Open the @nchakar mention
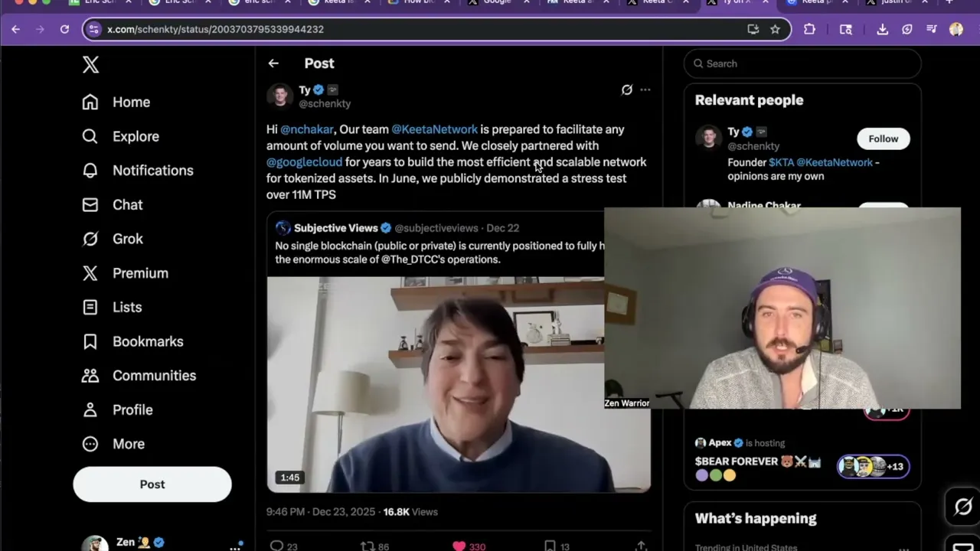 (x=307, y=129)
